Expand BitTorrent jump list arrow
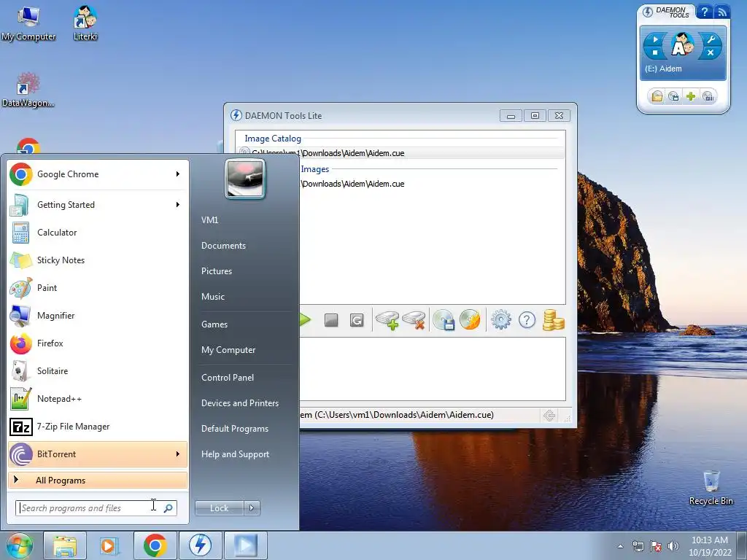The width and height of the screenshot is (747, 560). (178, 454)
